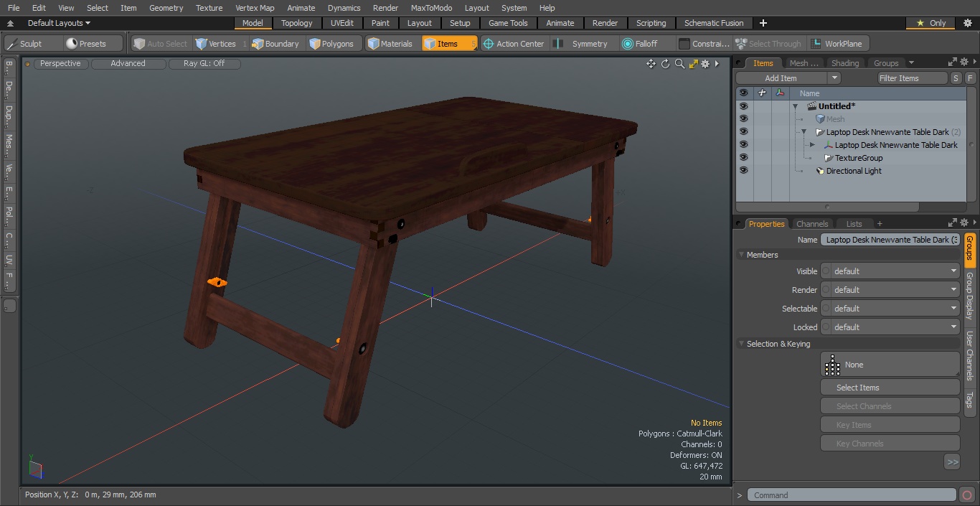This screenshot has height=506, width=980.
Task: Toggle the Only star option
Action: click(932, 23)
